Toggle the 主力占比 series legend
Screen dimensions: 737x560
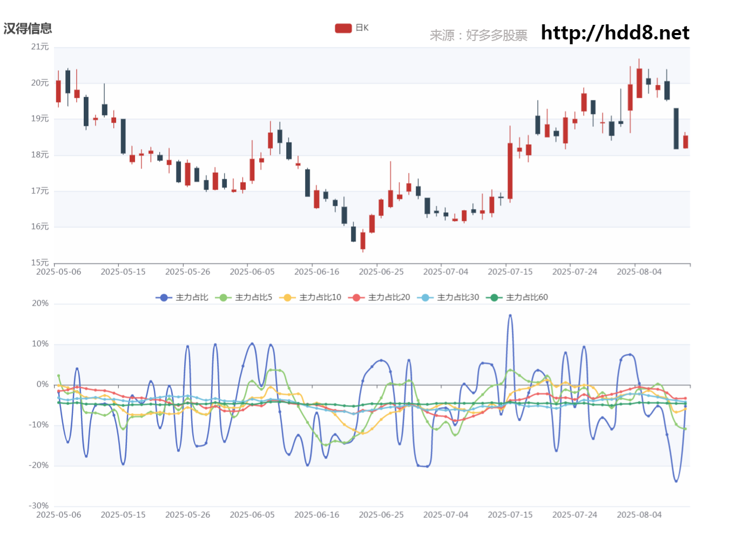coord(182,298)
